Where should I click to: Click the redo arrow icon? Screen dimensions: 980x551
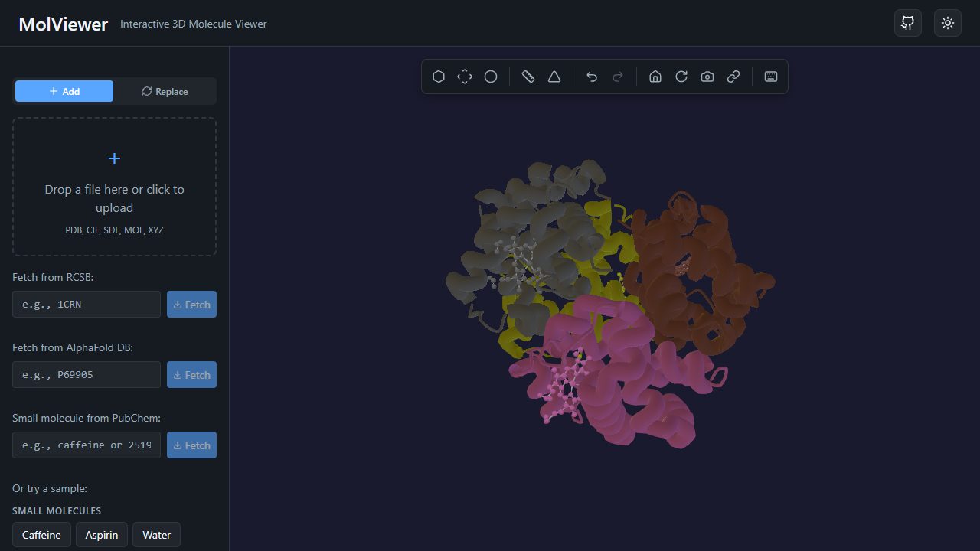[x=618, y=77]
